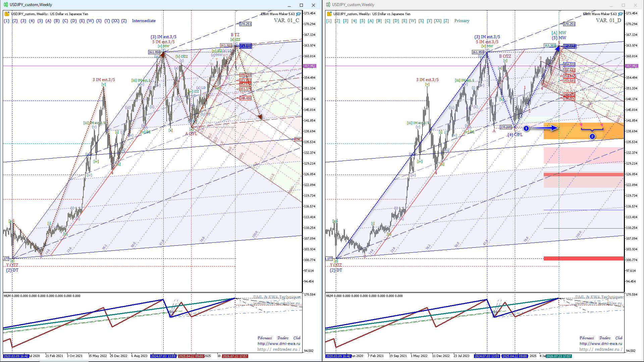Click the VAR. 01_D label
The height and width of the screenshot is (362, 644).
tap(608, 20)
